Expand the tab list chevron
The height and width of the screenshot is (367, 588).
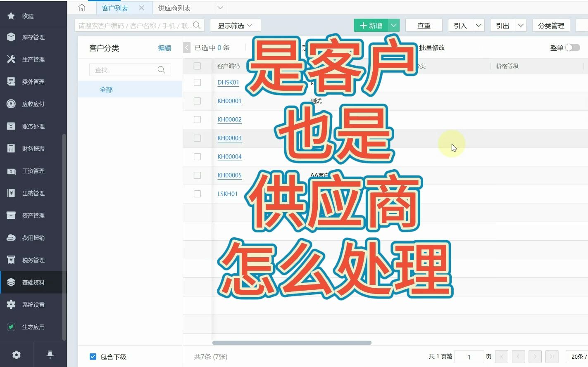tap(220, 7)
